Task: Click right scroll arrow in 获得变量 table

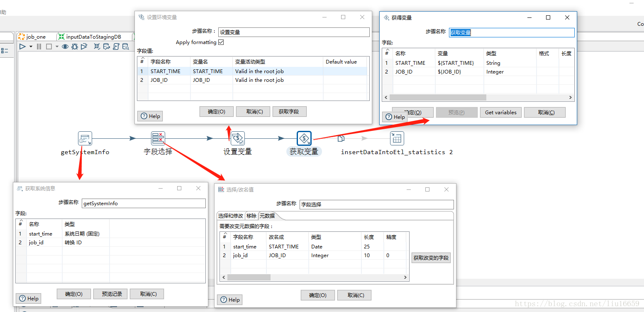Action: (x=571, y=97)
